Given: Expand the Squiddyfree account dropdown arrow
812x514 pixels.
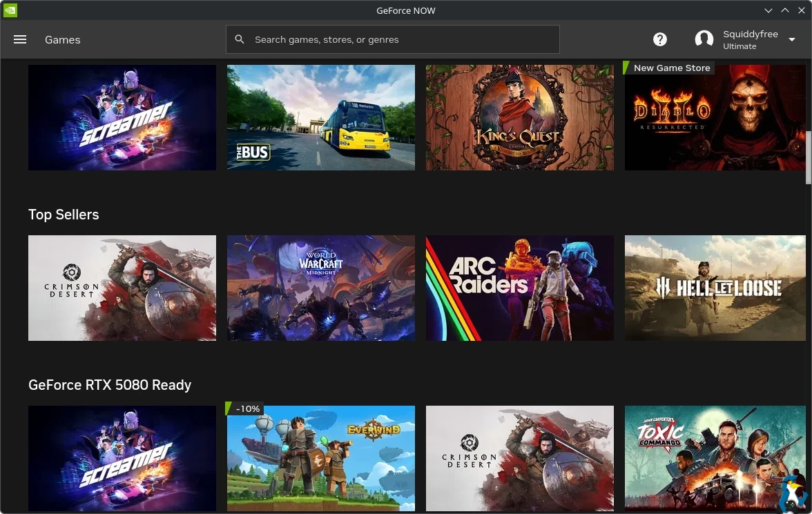Looking at the screenshot, I should pyautogui.click(x=792, y=40).
